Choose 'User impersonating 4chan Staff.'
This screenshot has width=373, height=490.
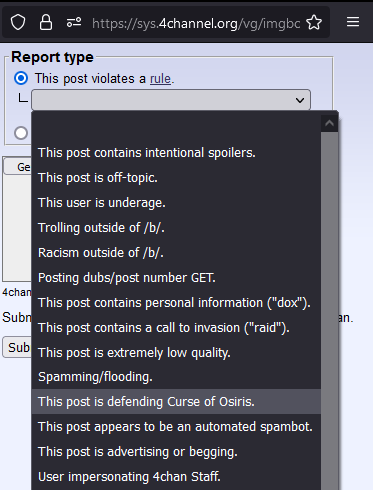tap(176, 477)
